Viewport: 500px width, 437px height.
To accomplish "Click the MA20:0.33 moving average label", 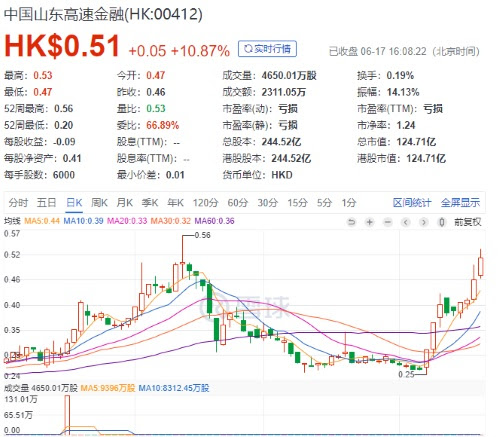I will pyautogui.click(x=127, y=221).
